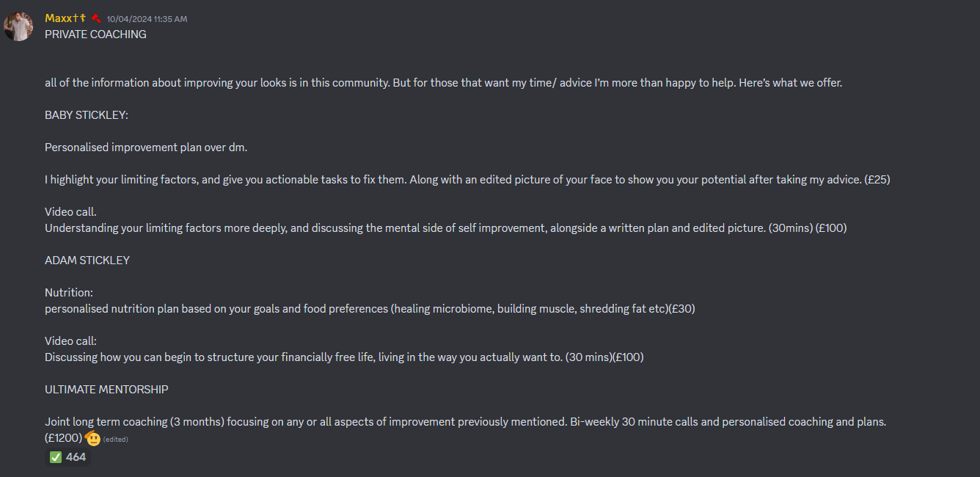The width and height of the screenshot is (980, 477).
Task: Click the (£1200) price text
Action: click(64, 438)
